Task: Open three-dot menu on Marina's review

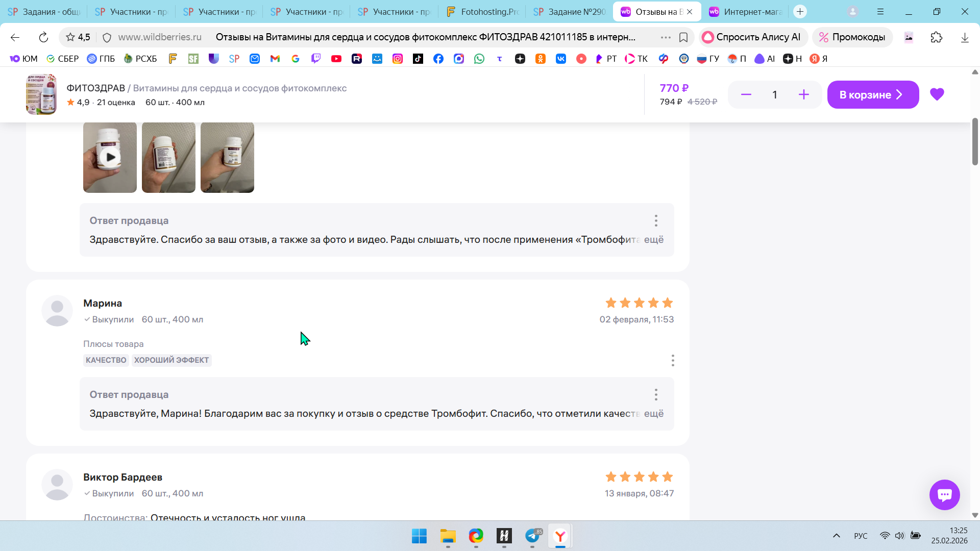Action: (x=673, y=361)
